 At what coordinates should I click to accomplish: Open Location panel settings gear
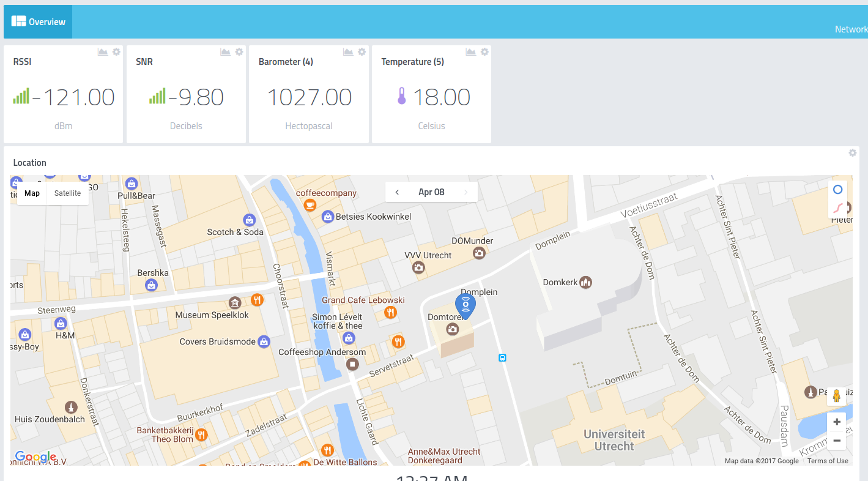click(x=853, y=153)
